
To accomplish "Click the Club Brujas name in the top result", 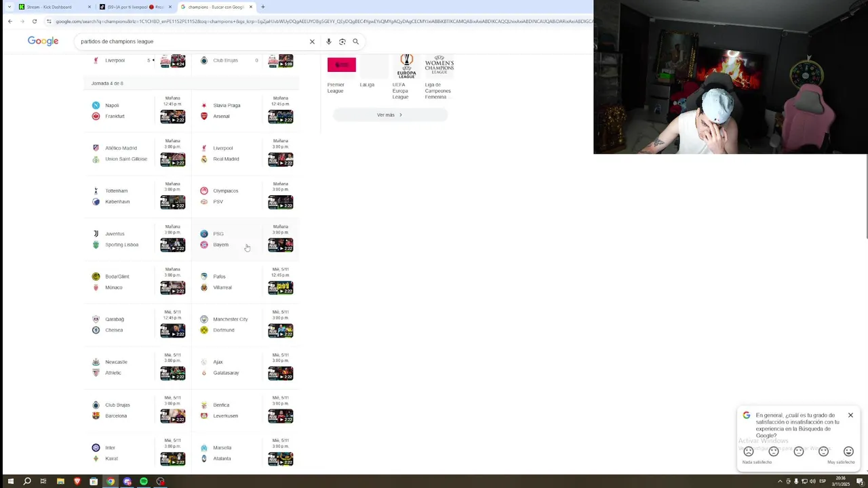I will coord(225,60).
